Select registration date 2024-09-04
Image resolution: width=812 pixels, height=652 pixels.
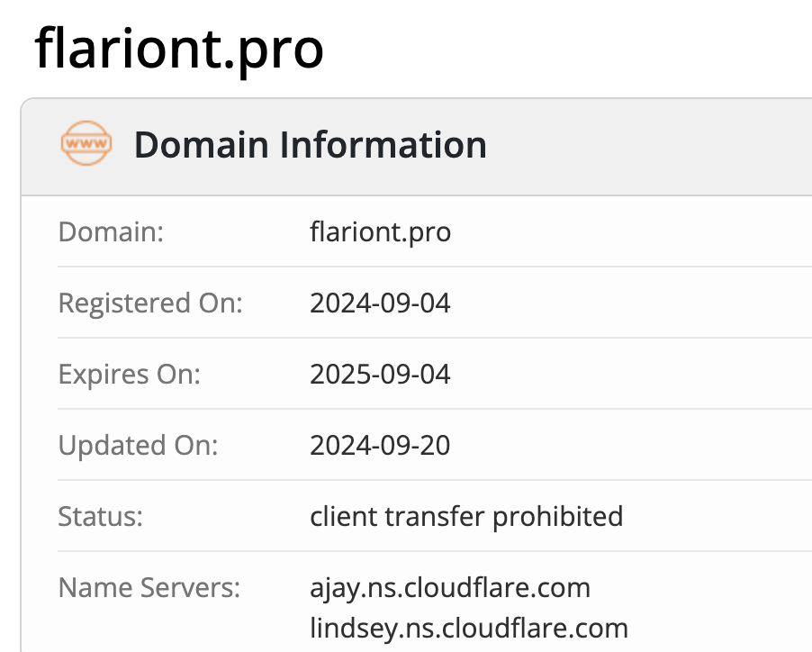[380, 303]
